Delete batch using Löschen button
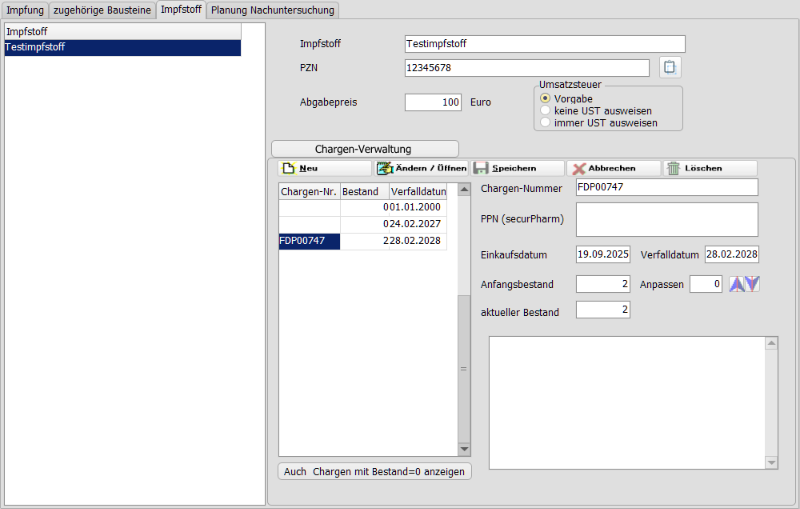Image resolution: width=800 pixels, height=509 pixels. pos(710,168)
